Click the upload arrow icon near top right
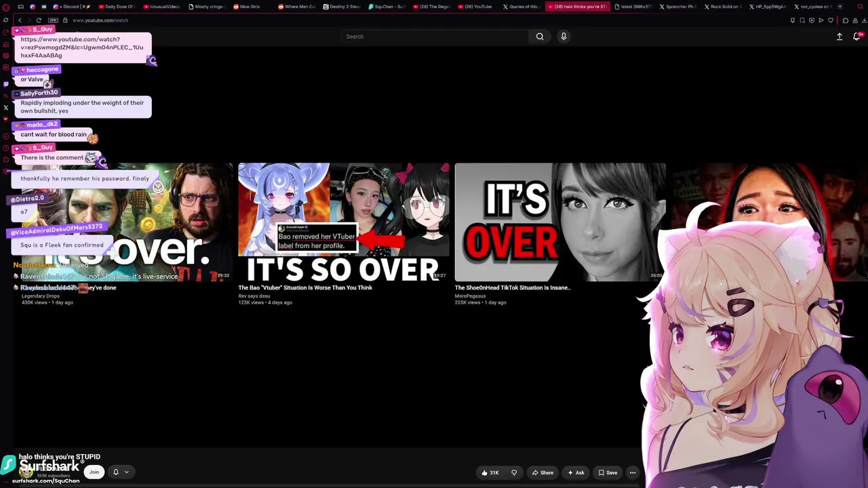This screenshot has width=868, height=488. [x=840, y=37]
